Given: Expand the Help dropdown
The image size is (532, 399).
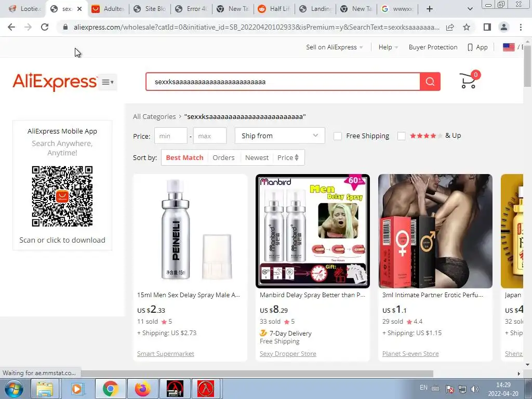Looking at the screenshot, I should coord(389,47).
